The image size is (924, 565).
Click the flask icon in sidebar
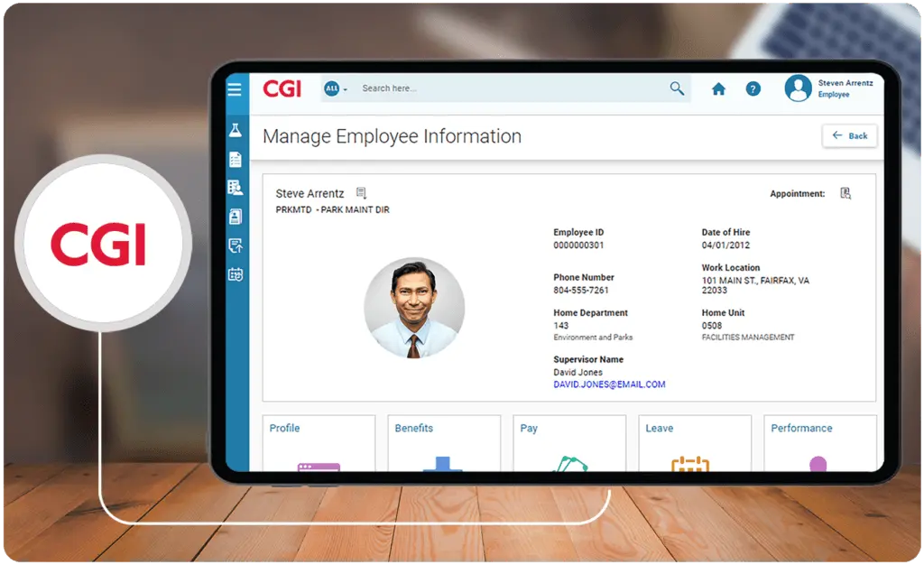coord(236,130)
